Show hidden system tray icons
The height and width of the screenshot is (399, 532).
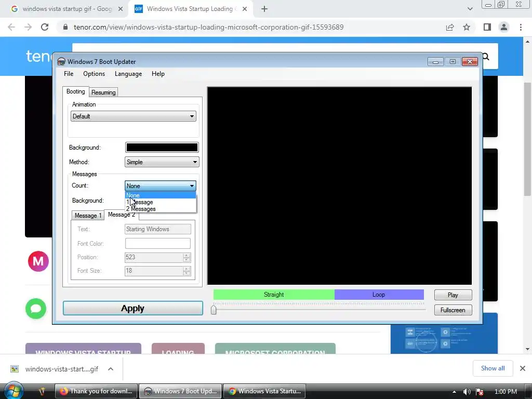pyautogui.click(x=454, y=392)
